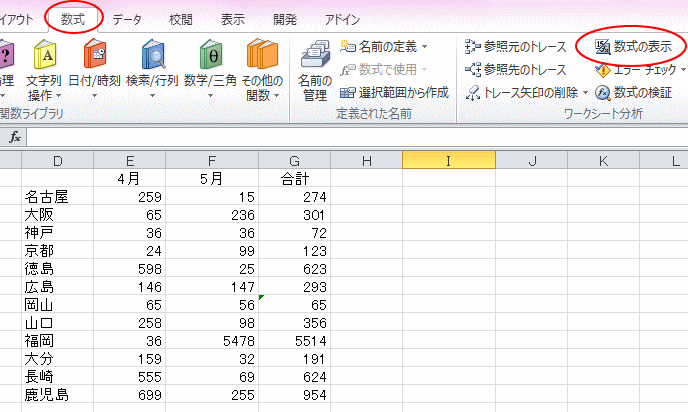Select column E header

129,161
